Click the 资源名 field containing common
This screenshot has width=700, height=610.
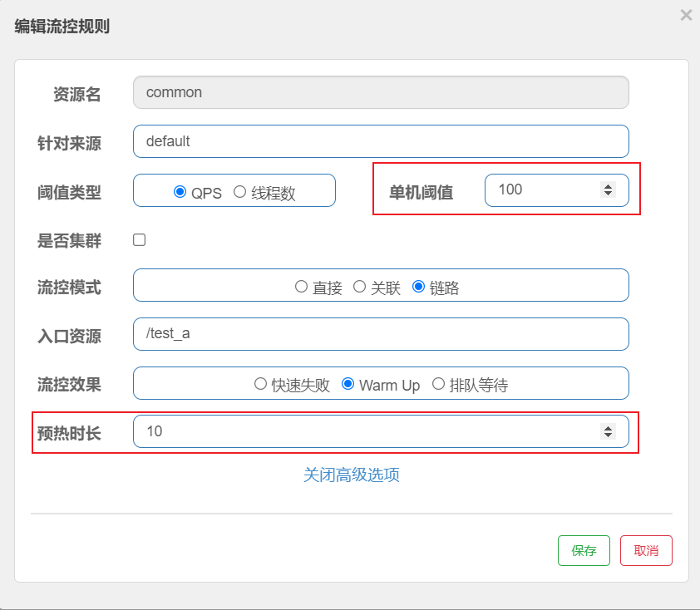pos(381,92)
